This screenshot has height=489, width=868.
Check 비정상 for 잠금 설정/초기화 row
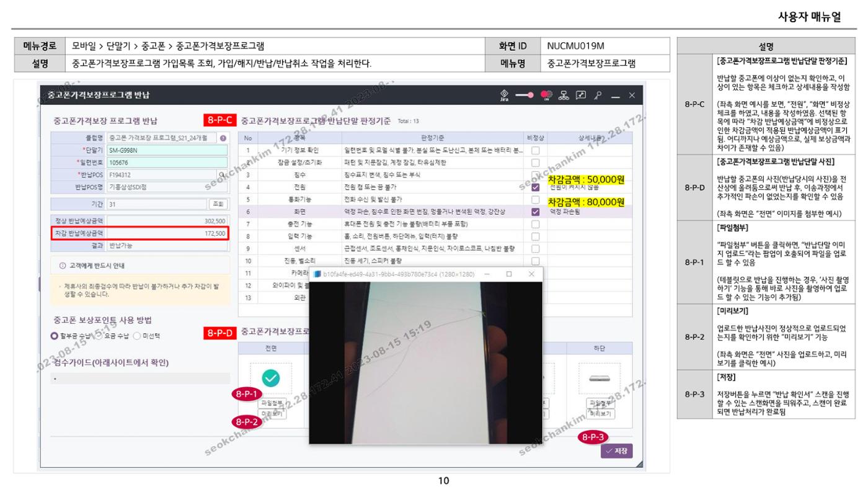coord(535,163)
